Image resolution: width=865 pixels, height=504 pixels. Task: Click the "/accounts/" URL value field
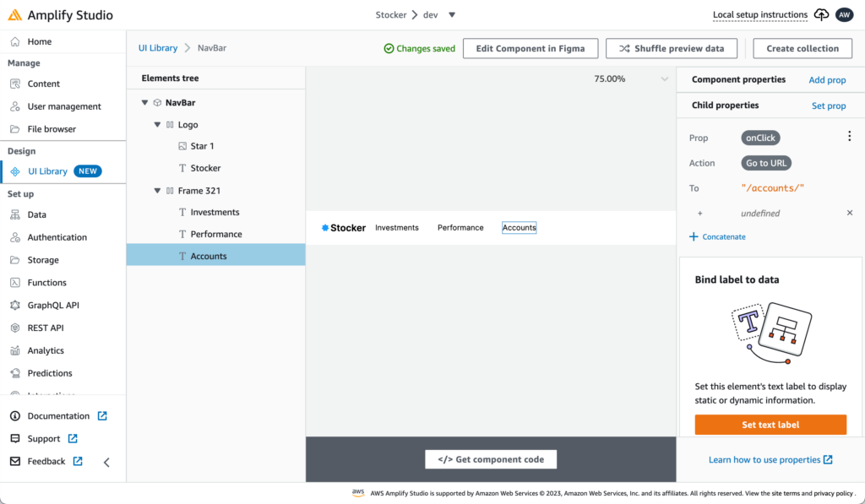coord(772,188)
